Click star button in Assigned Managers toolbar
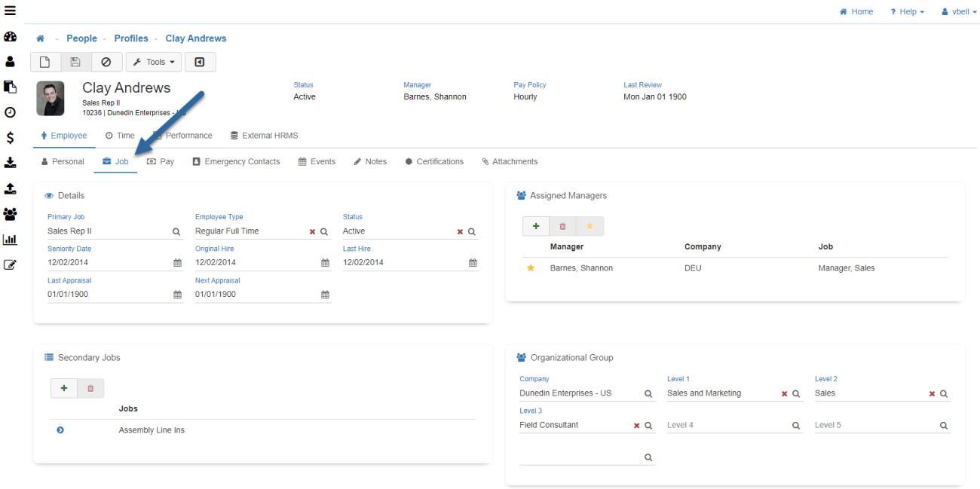 590,226
